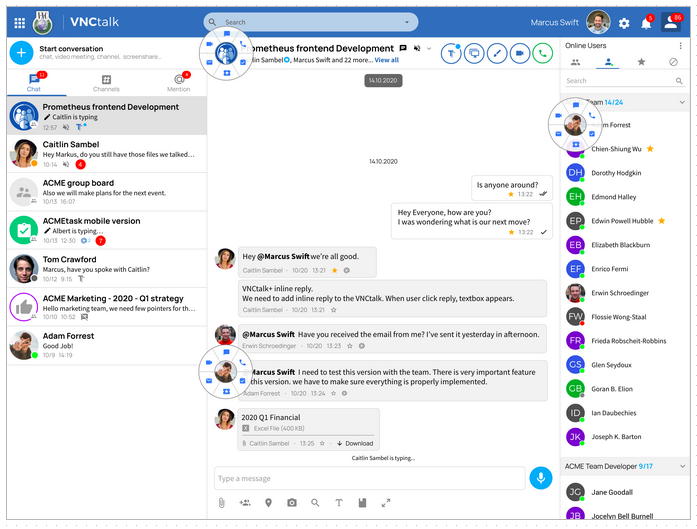Open the search bar dropdown arrow

pyautogui.click(x=407, y=22)
